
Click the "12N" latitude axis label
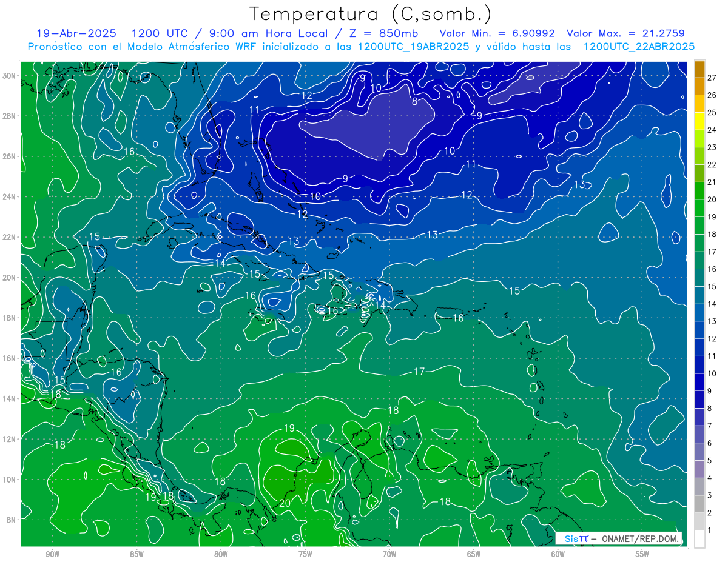click(x=9, y=439)
